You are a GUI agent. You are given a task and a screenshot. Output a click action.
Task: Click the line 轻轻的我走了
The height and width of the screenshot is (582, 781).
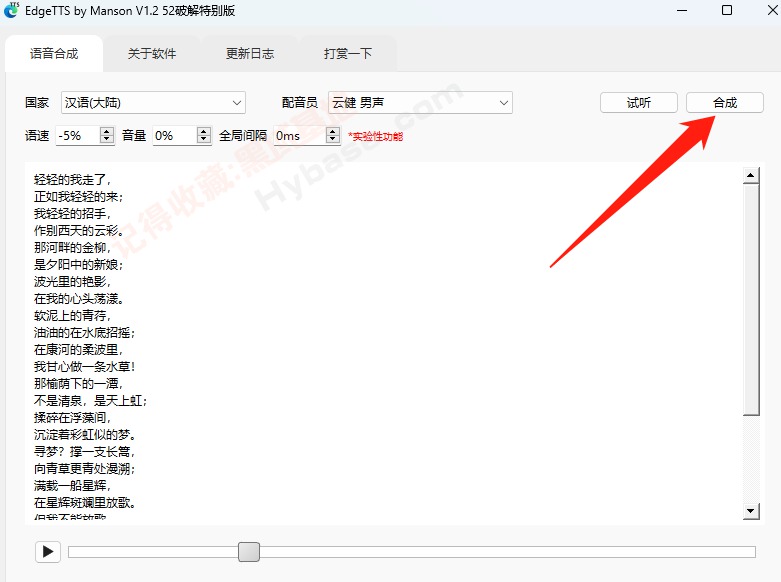point(72,179)
